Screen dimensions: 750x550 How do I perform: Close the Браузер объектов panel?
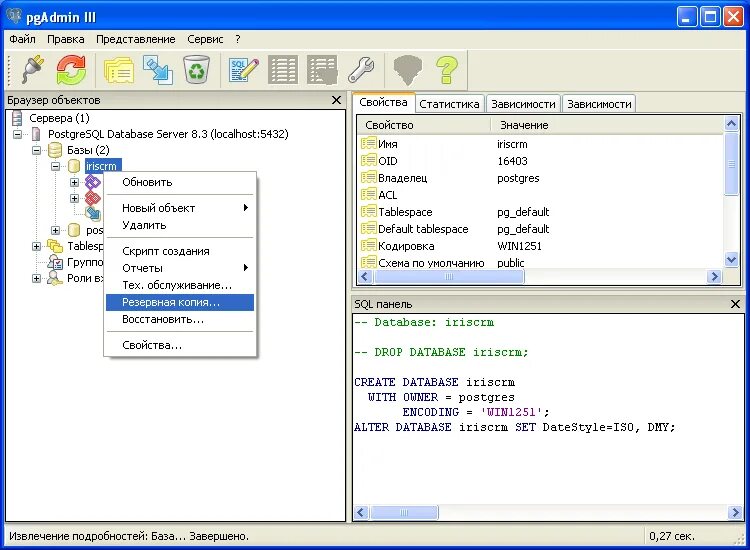click(336, 100)
